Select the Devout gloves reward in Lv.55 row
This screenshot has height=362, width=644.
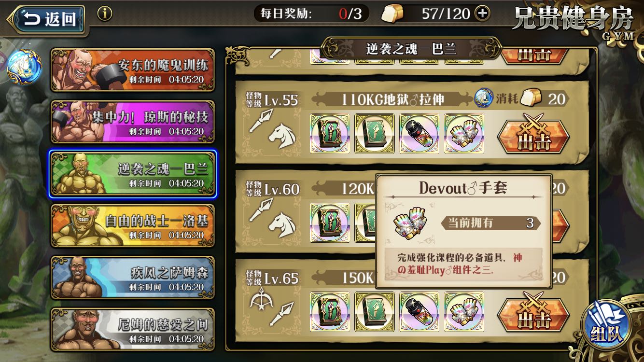click(464, 134)
